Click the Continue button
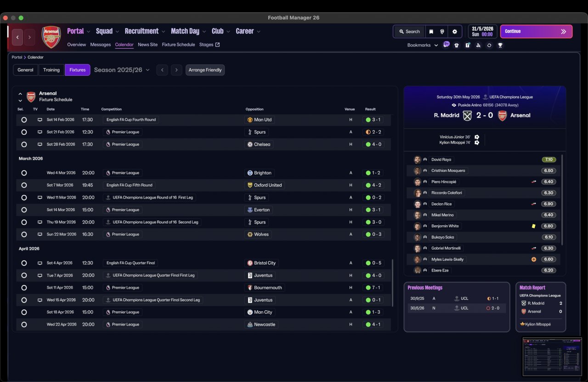Image resolution: width=588 pixels, height=382 pixels. 536,31
